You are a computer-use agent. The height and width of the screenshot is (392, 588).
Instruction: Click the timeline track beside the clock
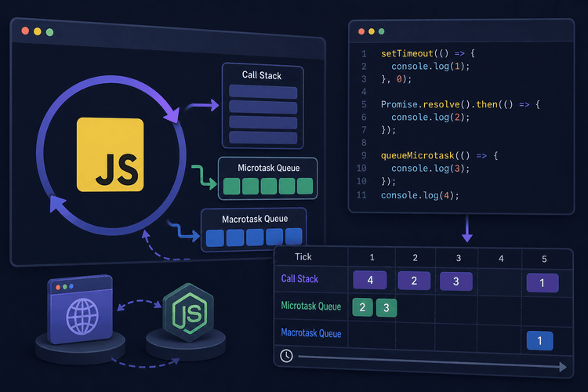point(432,362)
